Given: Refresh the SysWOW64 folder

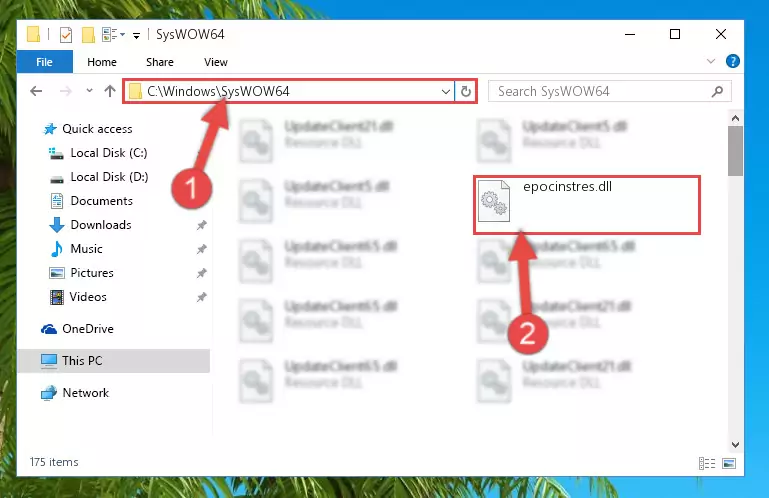Looking at the screenshot, I should pos(465,92).
